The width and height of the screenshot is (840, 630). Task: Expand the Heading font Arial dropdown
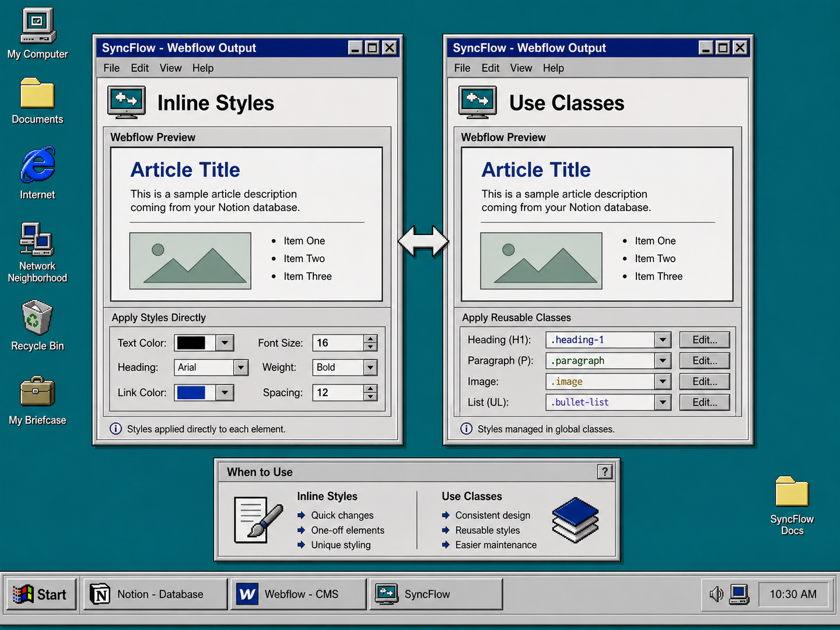point(241,367)
